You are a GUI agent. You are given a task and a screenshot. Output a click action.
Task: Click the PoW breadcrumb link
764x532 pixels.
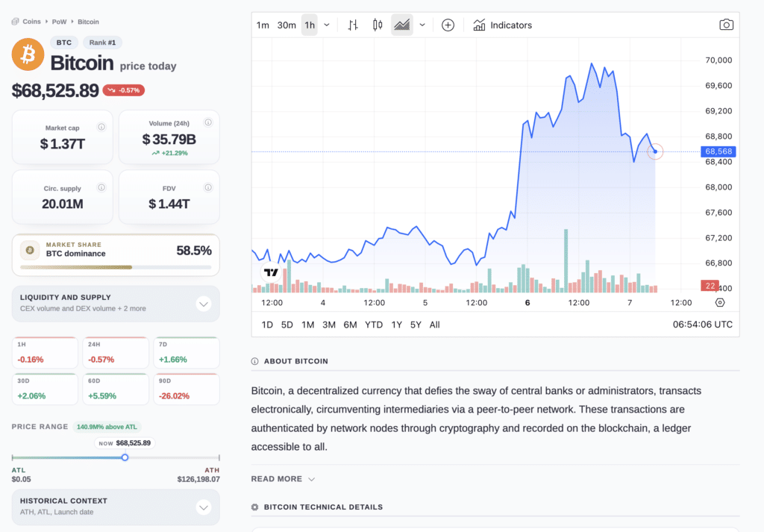pyautogui.click(x=59, y=22)
